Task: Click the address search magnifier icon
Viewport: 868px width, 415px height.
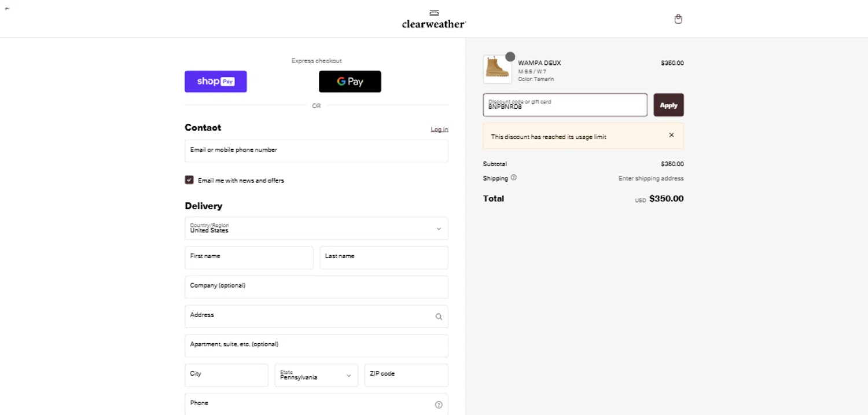Action: click(439, 317)
